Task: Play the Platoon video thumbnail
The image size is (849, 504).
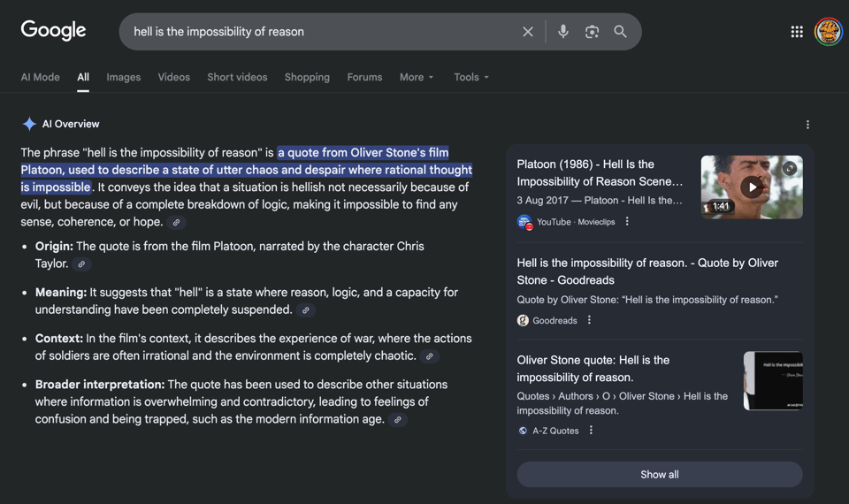Action: tap(752, 187)
